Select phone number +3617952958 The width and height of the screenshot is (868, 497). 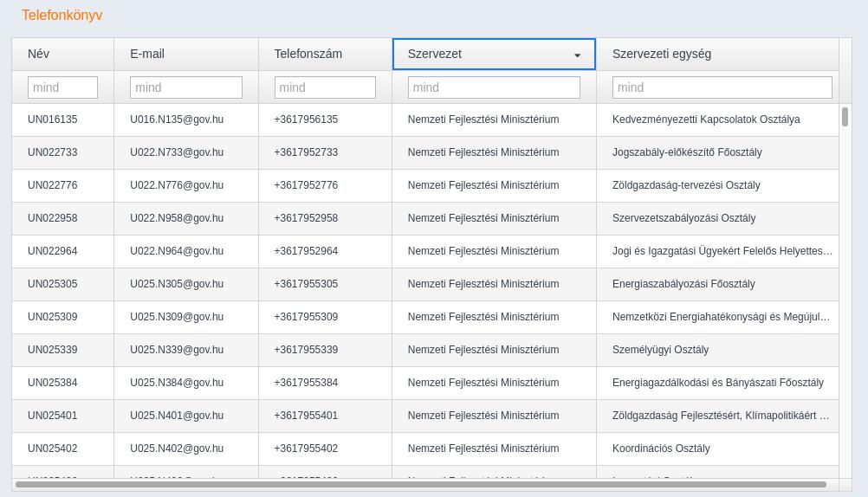click(306, 218)
